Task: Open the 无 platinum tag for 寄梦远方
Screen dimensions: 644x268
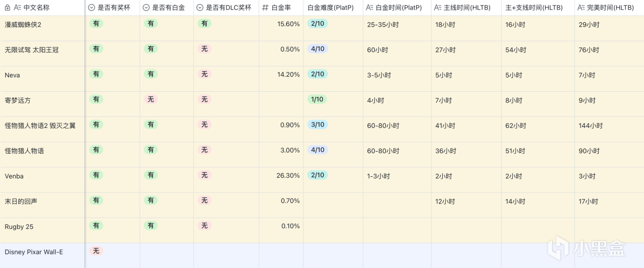Action: (x=150, y=99)
